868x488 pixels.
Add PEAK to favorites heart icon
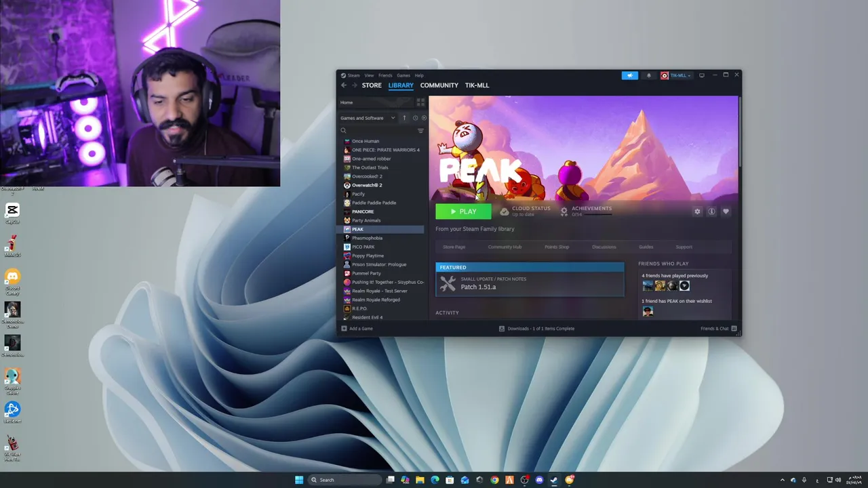point(726,211)
